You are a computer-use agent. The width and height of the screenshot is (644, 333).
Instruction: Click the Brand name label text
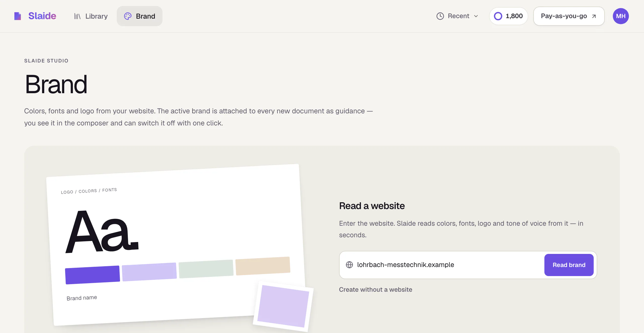click(82, 298)
